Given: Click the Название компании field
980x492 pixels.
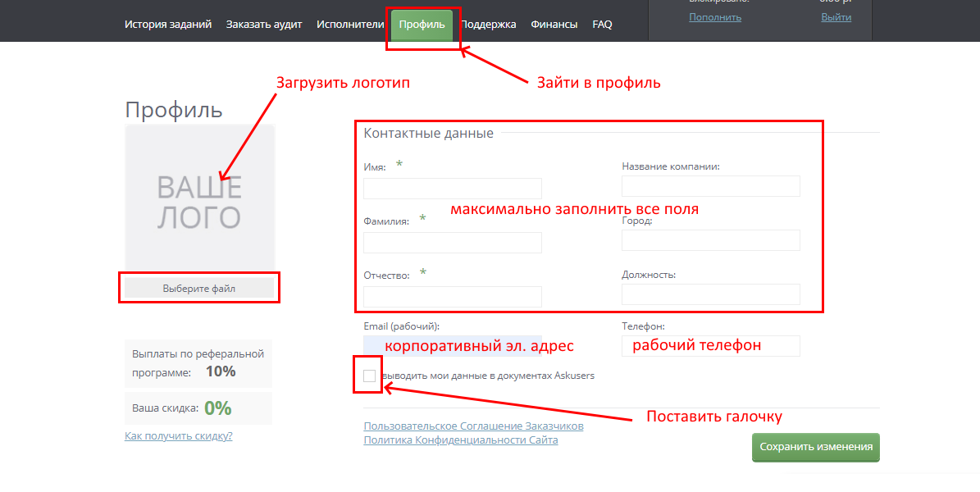Looking at the screenshot, I should (x=711, y=186).
